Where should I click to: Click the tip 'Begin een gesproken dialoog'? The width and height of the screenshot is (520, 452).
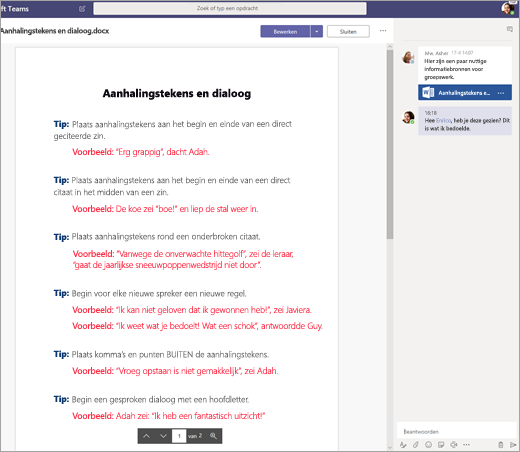pos(151,399)
